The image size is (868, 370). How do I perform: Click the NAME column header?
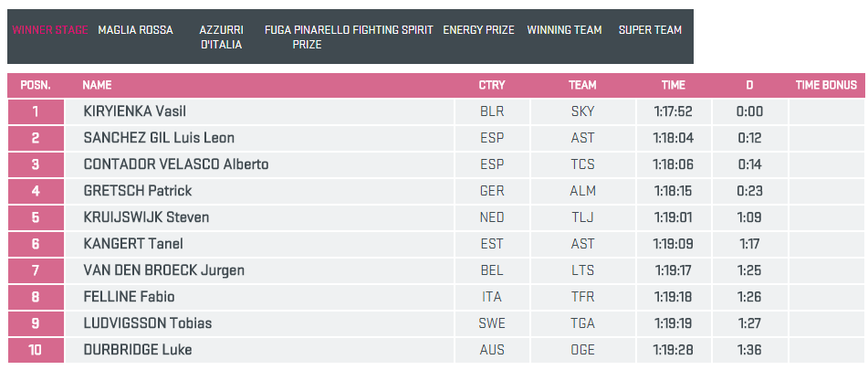pos(97,86)
